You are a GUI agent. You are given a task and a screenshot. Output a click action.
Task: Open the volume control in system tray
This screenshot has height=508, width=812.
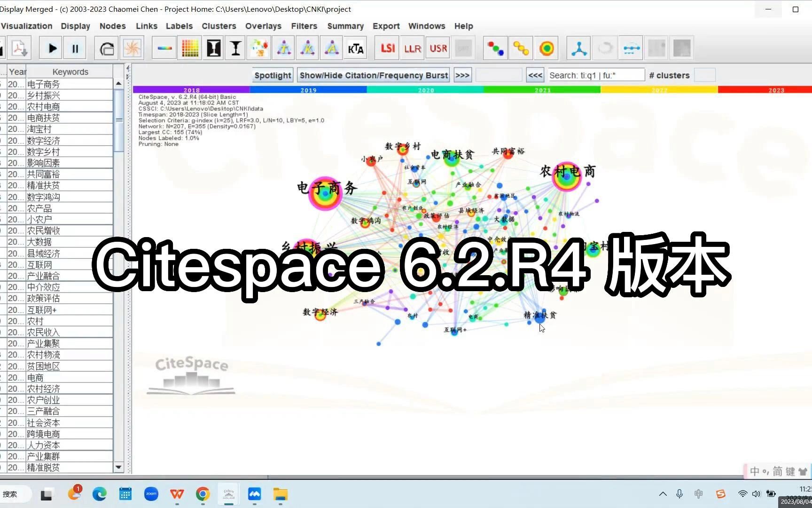(756, 494)
